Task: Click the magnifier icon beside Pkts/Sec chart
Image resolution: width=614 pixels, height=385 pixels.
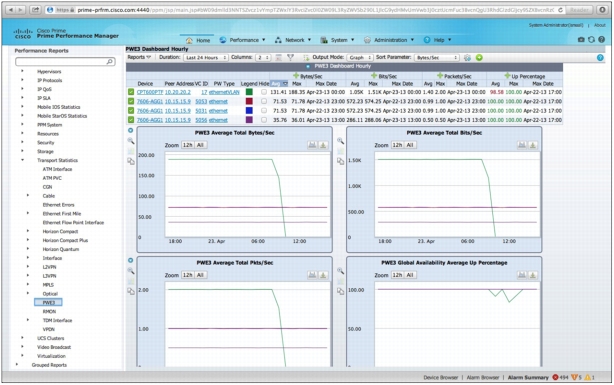Action: pos(131,271)
